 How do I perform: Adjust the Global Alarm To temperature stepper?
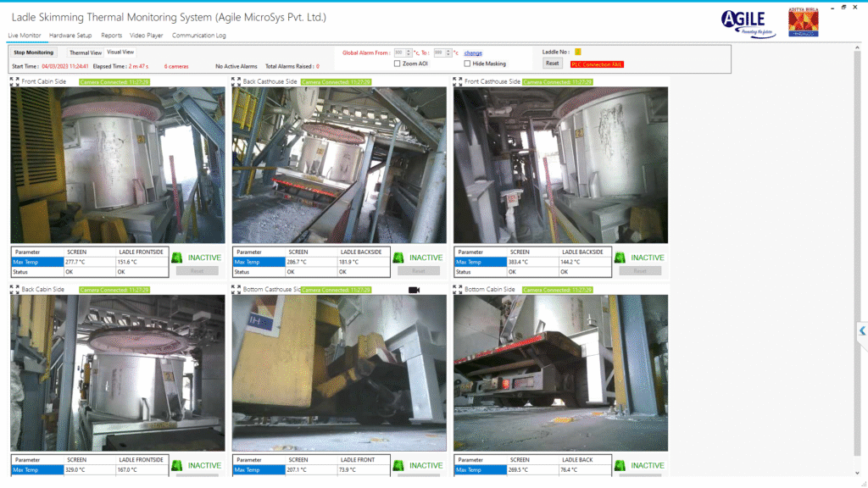click(448, 53)
